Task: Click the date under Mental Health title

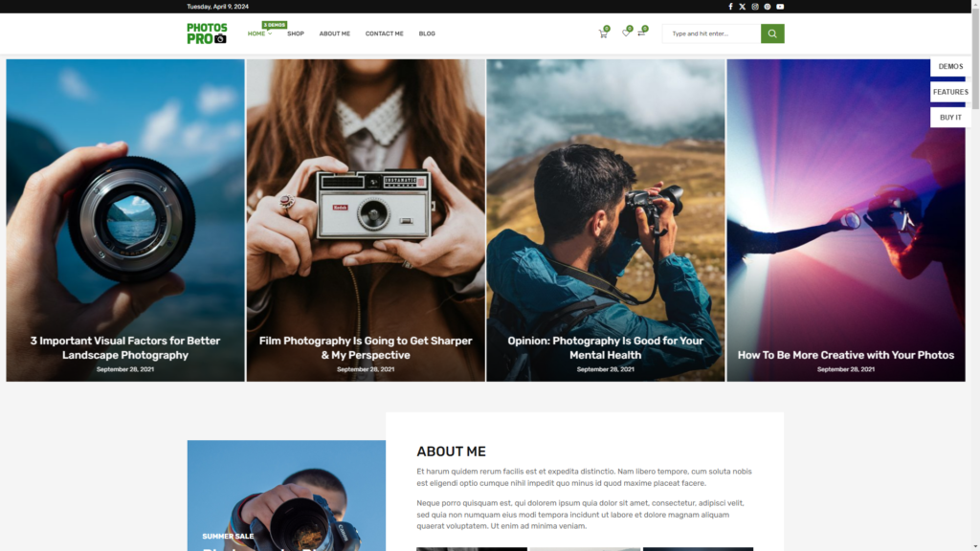Action: click(x=606, y=369)
